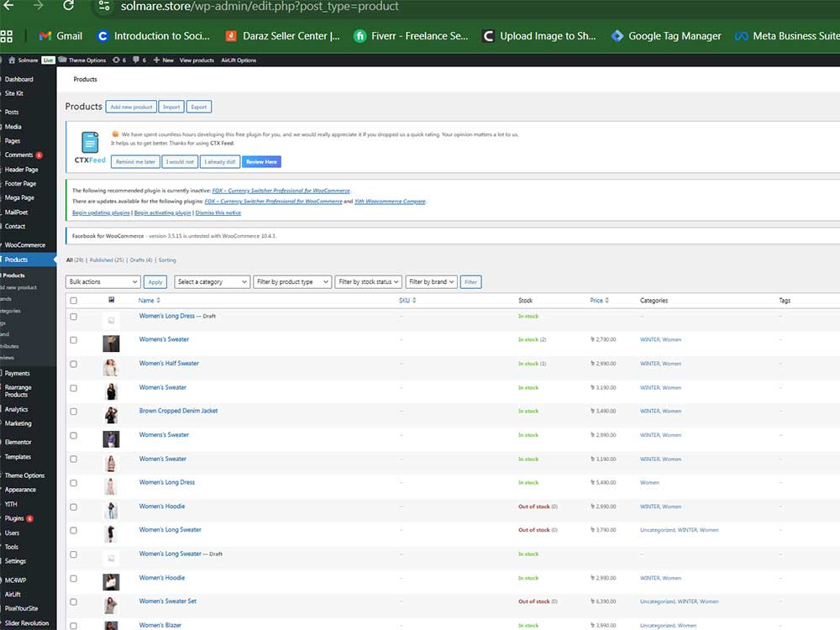Open Slider Revolution in the sidebar
The height and width of the screenshot is (630, 840).
(x=28, y=623)
